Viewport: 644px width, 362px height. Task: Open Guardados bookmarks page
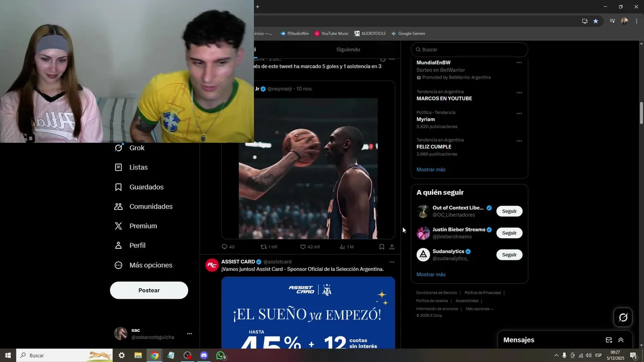(139, 187)
